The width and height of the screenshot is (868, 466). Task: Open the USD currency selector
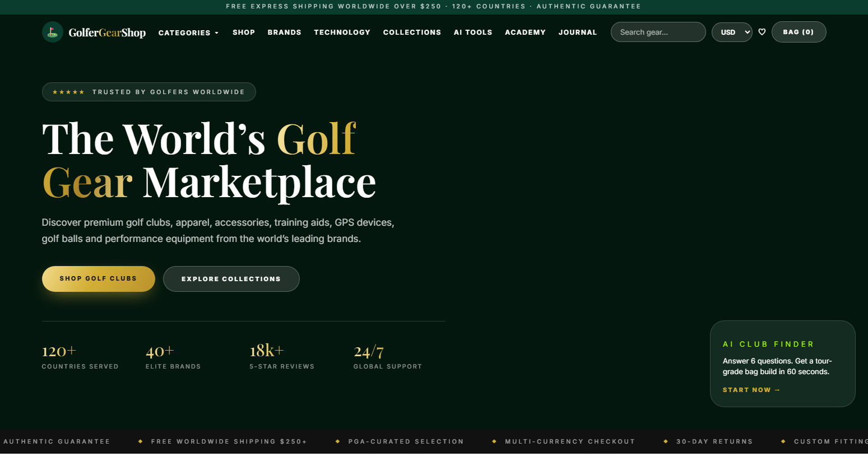732,32
